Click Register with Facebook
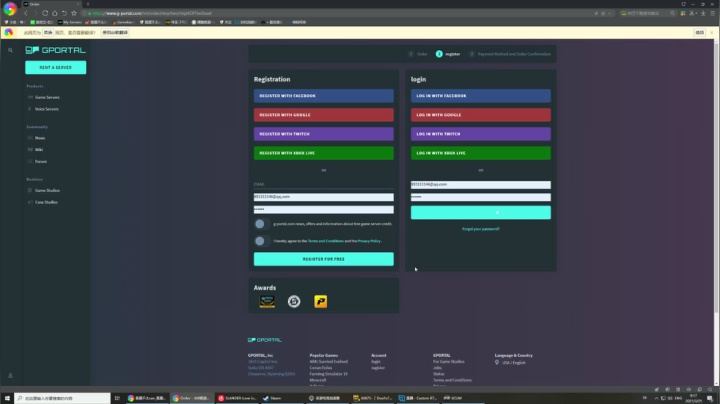The height and width of the screenshot is (404, 720). coord(324,96)
